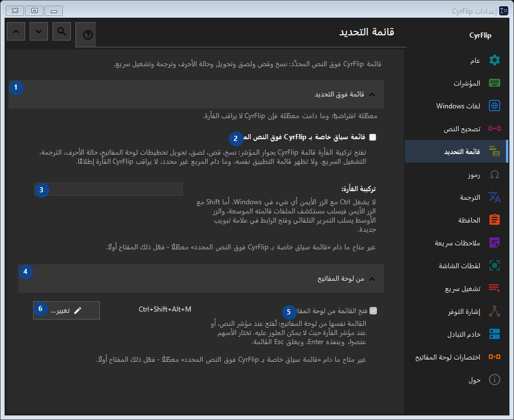Open the ملاحظات سريعة sidebar entry
The width and height of the screenshot is (514, 420).
point(456,243)
